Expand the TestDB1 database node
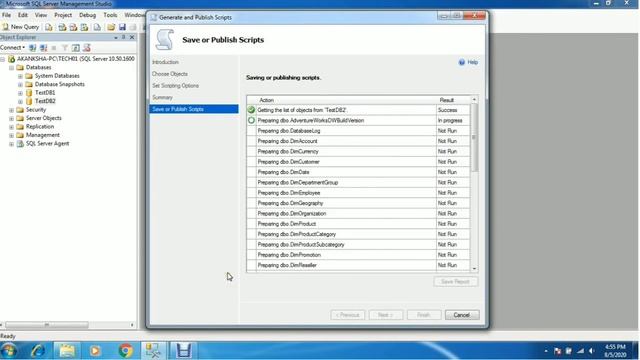Viewport: 640px width, 360px height. tap(20, 93)
